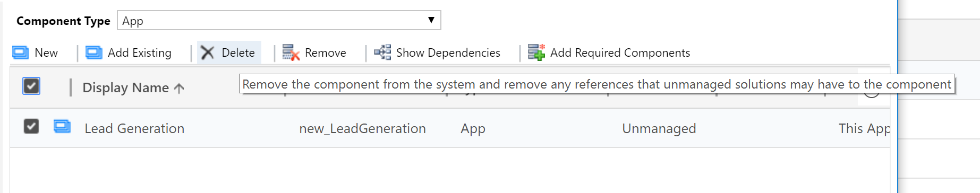
Task: Click the new_LeadGeneration name cell
Action: (x=362, y=128)
